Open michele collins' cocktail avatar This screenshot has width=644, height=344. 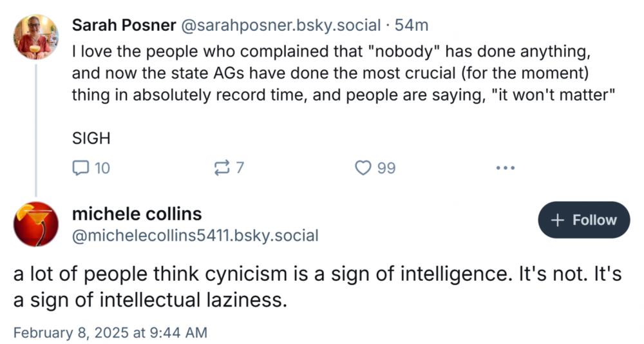point(35,224)
